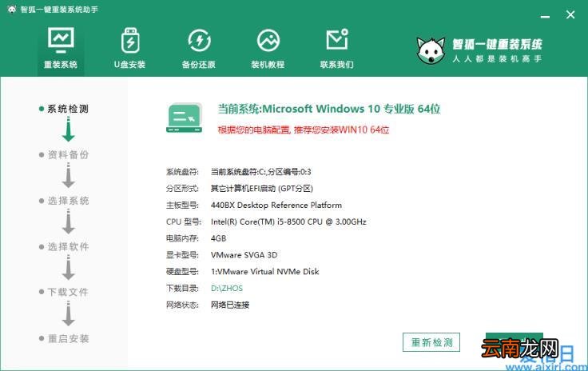This screenshot has width=588, height=371.
Task: Click the current system Windows 10 heading
Action: 329,109
